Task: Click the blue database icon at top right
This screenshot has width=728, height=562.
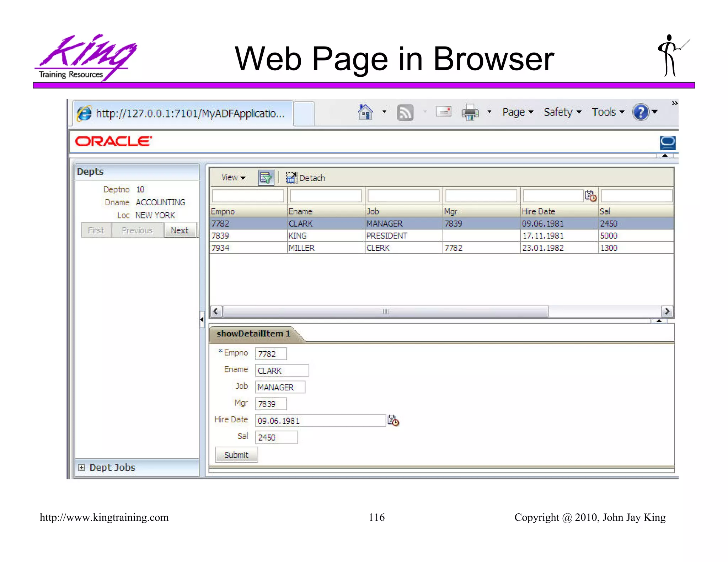Action: click(668, 143)
